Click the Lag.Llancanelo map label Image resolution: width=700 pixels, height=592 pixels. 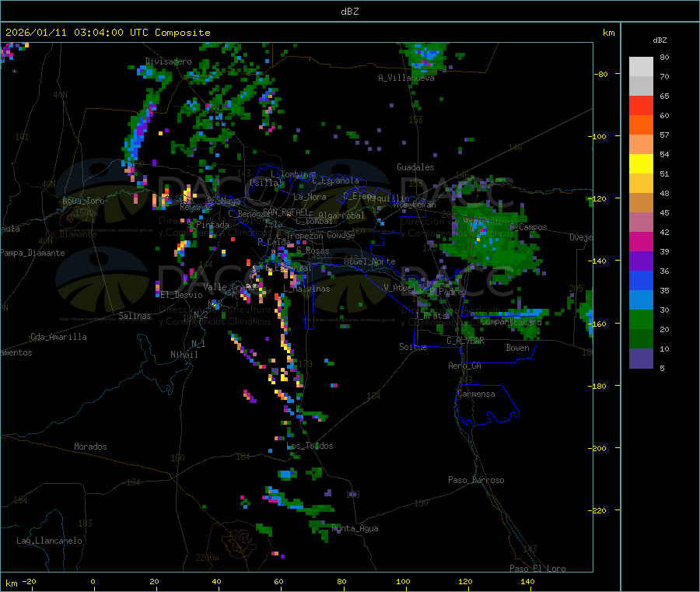(49, 541)
